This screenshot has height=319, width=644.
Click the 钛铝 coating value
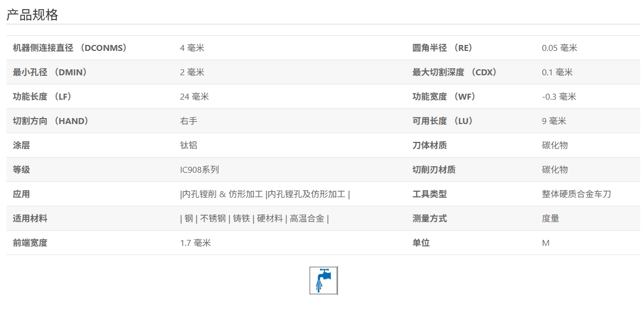(x=188, y=145)
